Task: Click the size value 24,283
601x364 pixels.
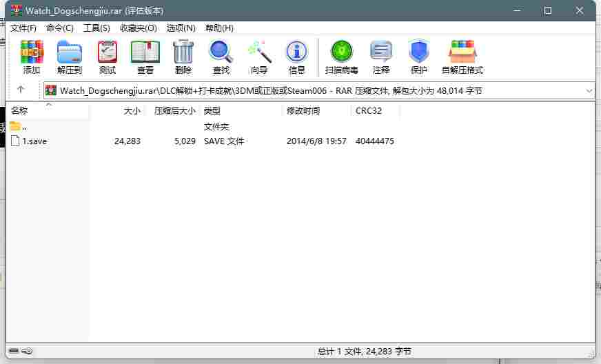Action: click(x=128, y=141)
